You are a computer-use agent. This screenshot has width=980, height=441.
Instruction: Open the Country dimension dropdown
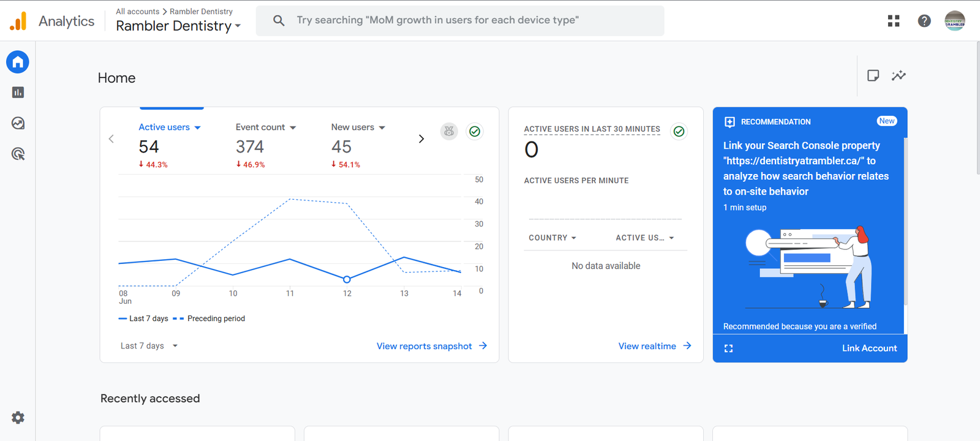(552, 238)
